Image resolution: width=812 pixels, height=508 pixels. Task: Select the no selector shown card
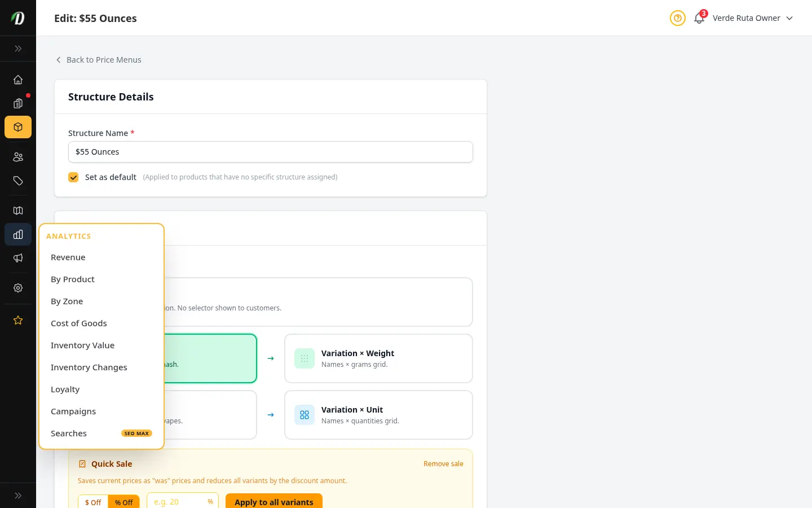pyautogui.click(x=318, y=302)
